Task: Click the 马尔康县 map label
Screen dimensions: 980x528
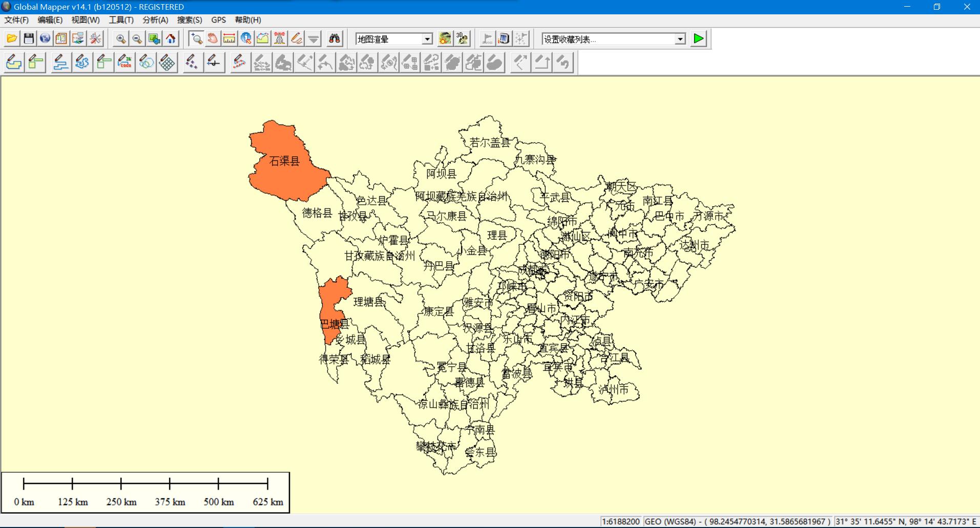Action: coord(447,216)
